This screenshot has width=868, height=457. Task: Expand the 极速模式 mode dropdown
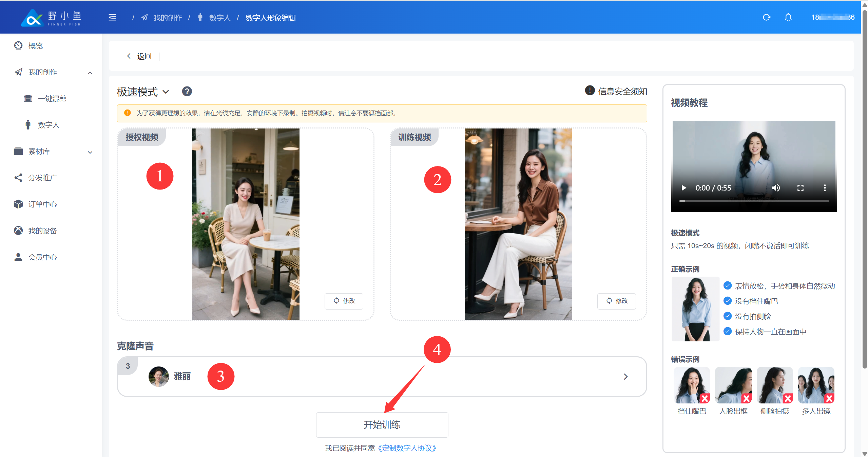(x=143, y=92)
